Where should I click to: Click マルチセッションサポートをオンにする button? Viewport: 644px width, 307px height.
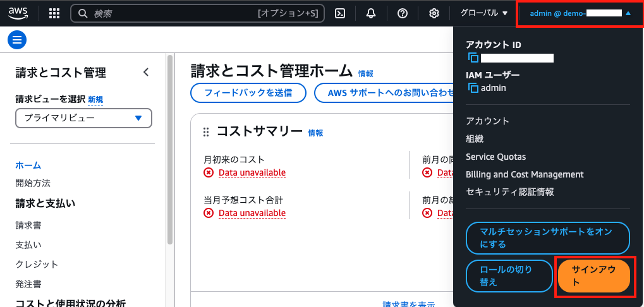(548, 238)
